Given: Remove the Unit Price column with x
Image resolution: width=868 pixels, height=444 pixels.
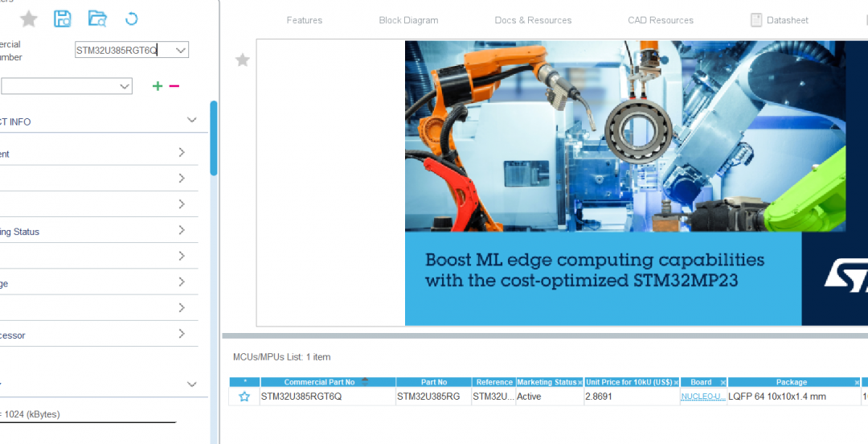Looking at the screenshot, I should point(676,383).
